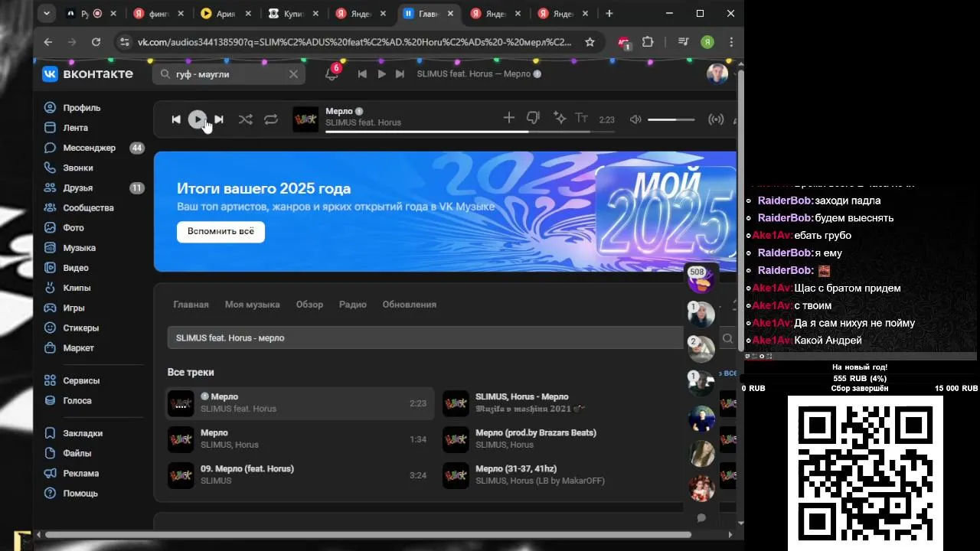Skip to next track in main player
980x551 pixels.
(219, 119)
